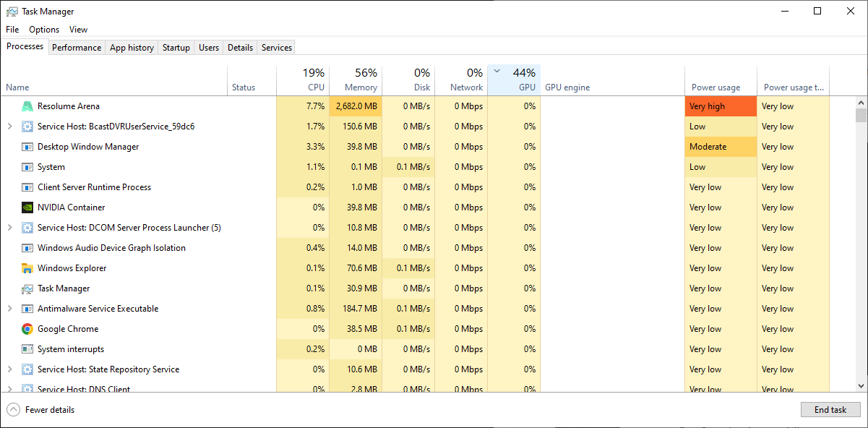Expand Service Host: BcastDVRUserService_59dc6 group

9,127
